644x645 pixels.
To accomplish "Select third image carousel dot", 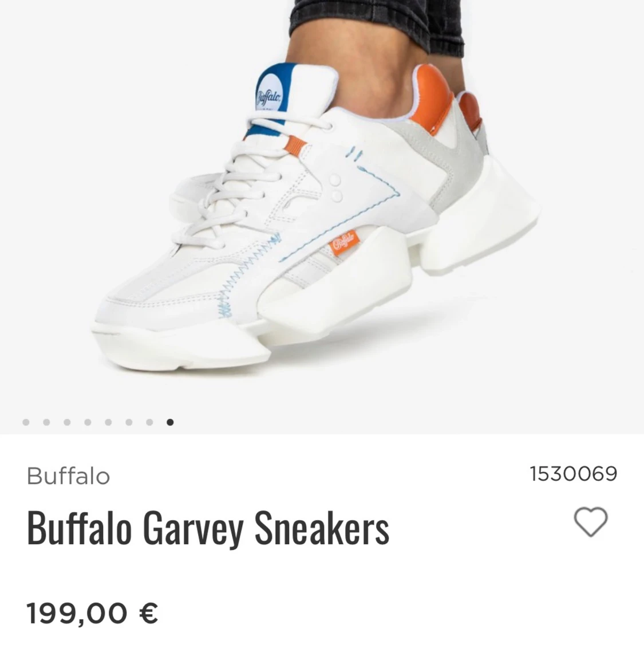I will click(x=67, y=422).
